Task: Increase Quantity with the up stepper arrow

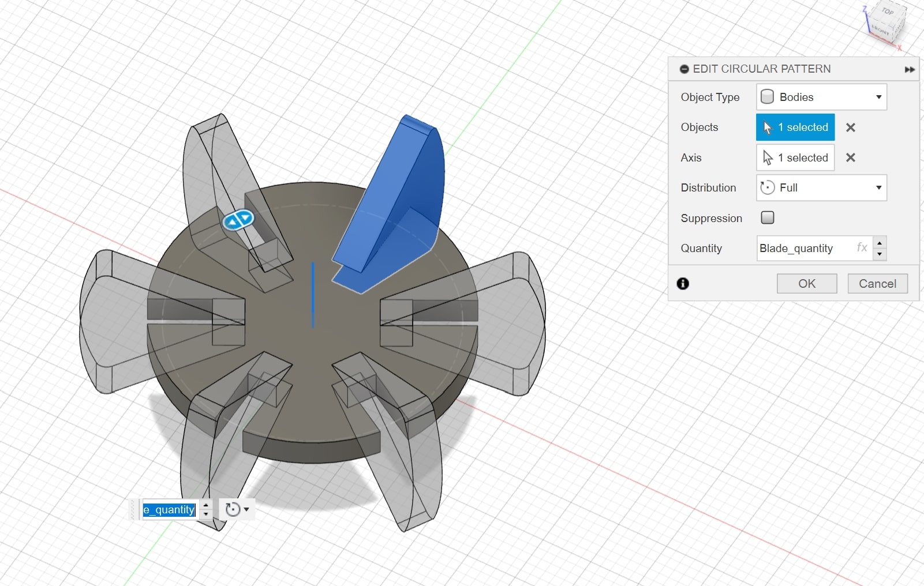Action: [x=880, y=242]
